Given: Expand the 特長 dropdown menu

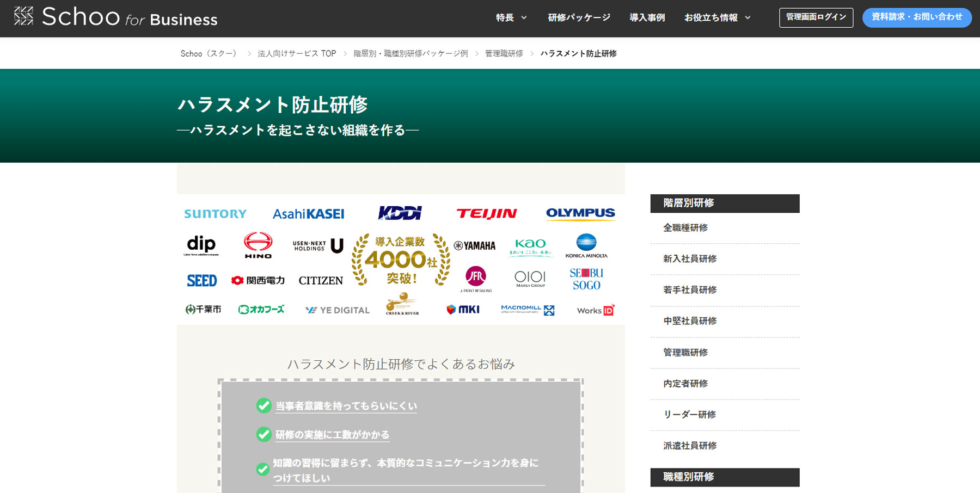Looking at the screenshot, I should [511, 17].
